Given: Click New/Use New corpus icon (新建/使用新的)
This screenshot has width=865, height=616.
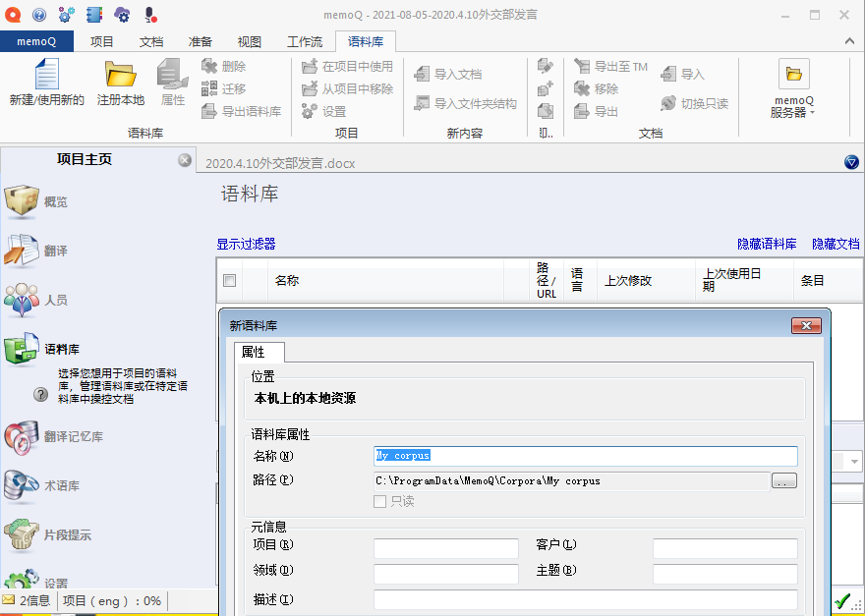Looking at the screenshot, I should (47, 83).
